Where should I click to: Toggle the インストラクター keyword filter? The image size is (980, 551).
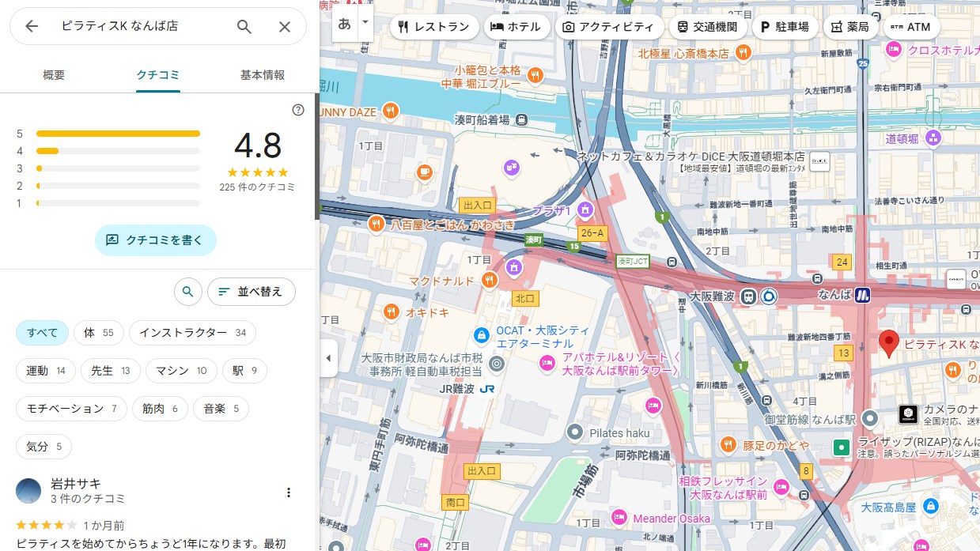pos(192,333)
